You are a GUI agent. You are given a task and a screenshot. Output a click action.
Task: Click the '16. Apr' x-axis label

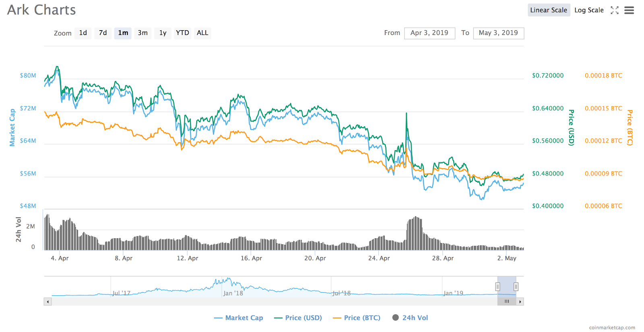tap(251, 258)
